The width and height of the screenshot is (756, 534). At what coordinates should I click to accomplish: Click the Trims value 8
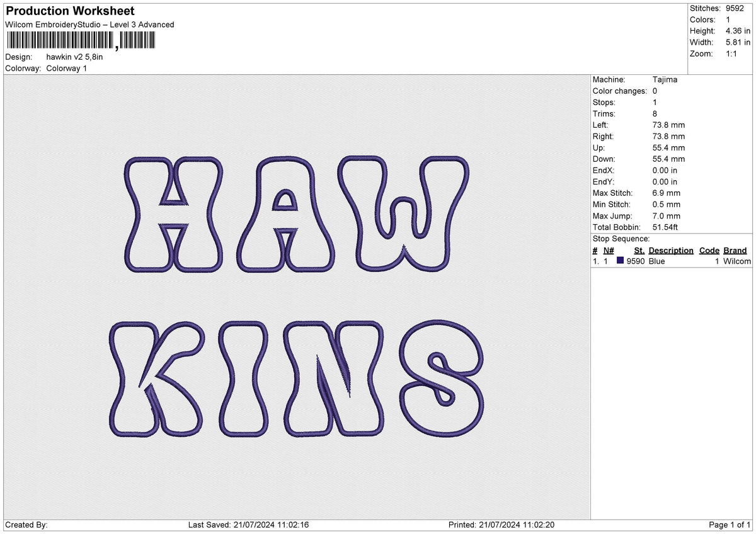(x=656, y=114)
